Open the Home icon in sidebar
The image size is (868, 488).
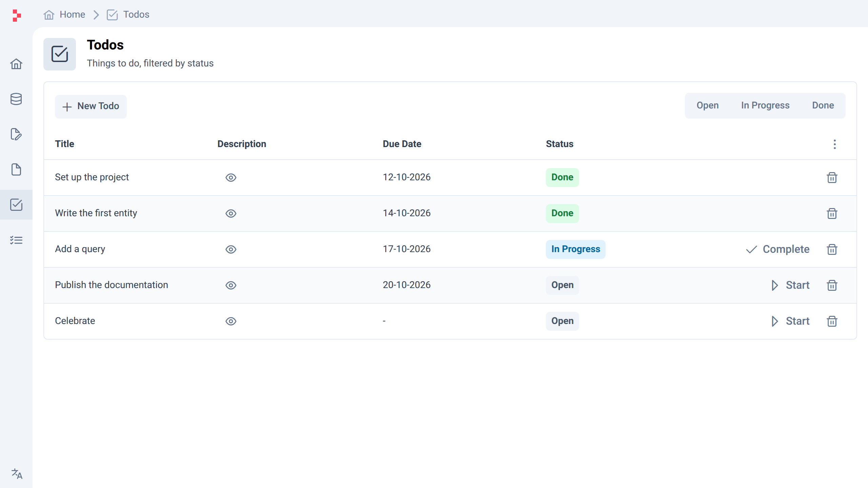click(16, 64)
